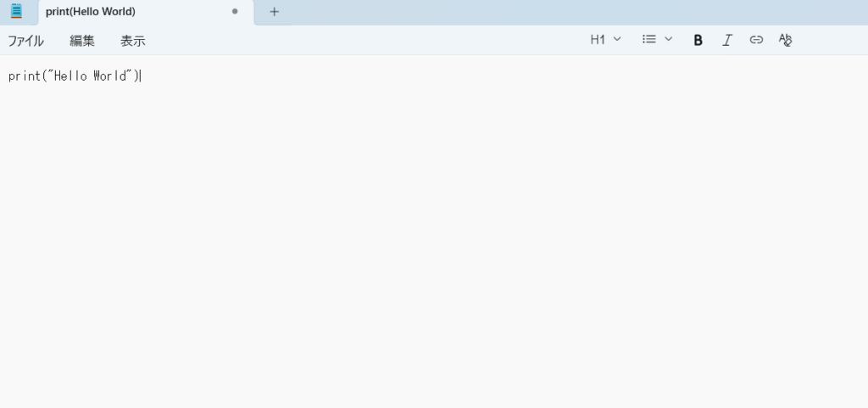This screenshot has width=868, height=408.
Task: Place cursor in the word World
Action: [x=110, y=75]
